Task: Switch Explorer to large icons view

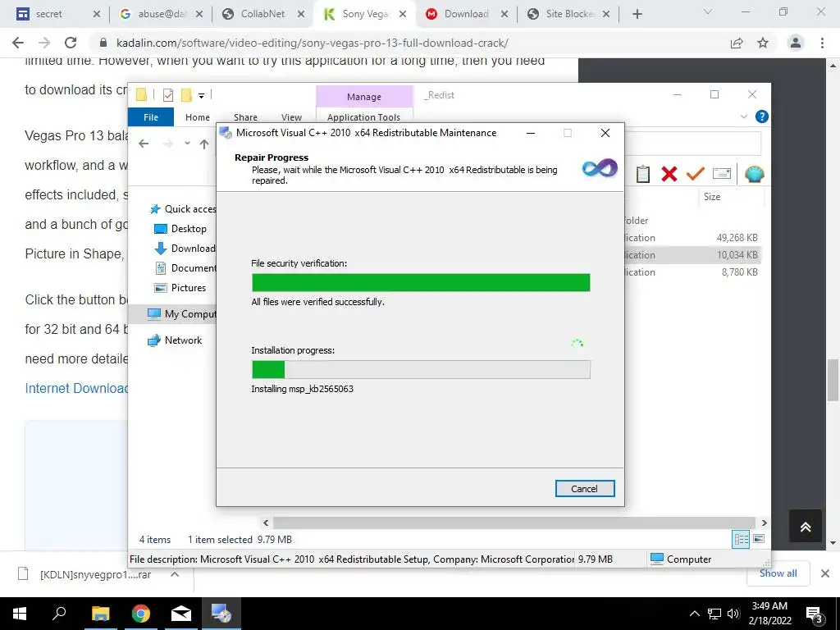Action: (759, 539)
